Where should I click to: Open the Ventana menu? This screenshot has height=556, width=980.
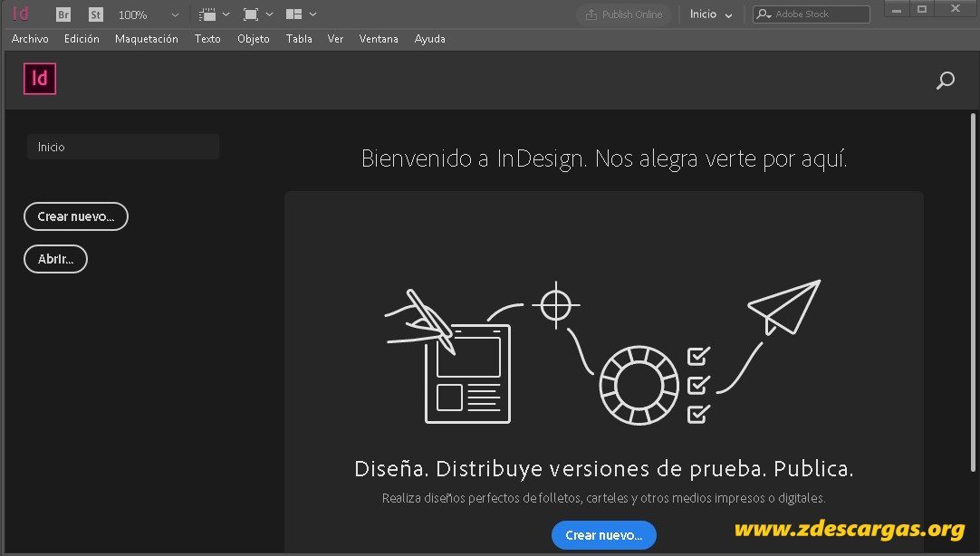click(x=379, y=39)
